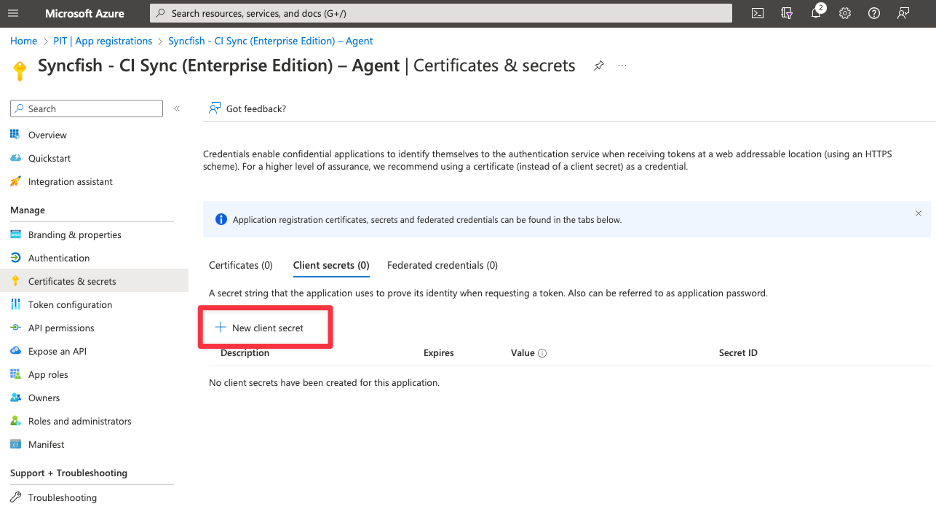Click New client secret
The height and width of the screenshot is (510, 936).
[260, 327]
